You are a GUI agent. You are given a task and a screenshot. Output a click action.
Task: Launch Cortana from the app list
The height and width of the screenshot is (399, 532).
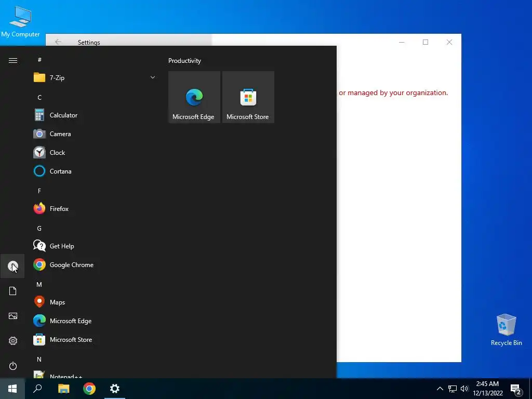(x=95, y=171)
